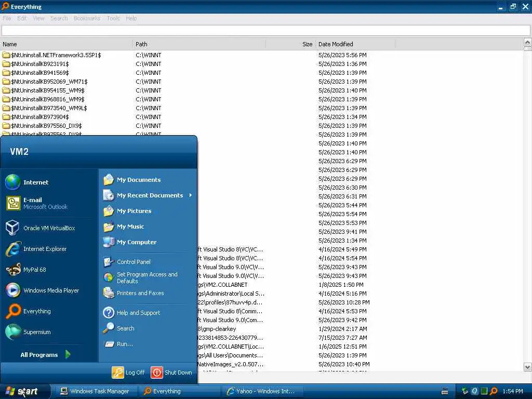Open Printers and Faxes
Viewport: 532px width, 399px height.
134,293
